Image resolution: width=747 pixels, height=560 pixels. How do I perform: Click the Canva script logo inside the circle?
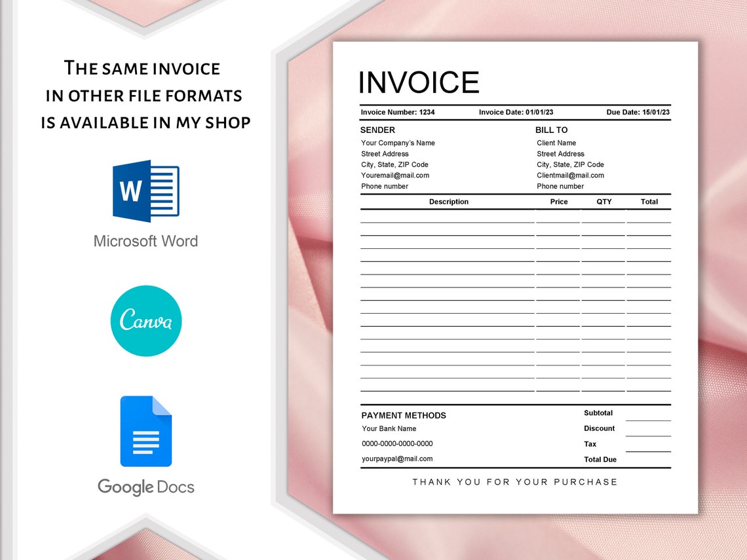(x=145, y=322)
